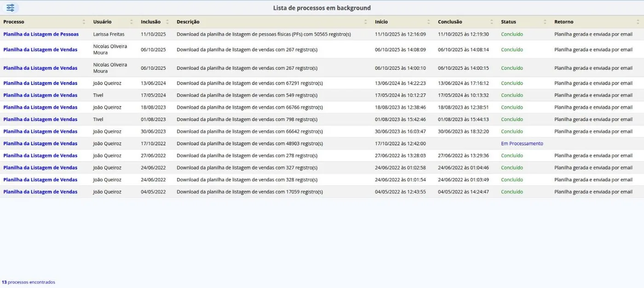Click conclusion time '01/08/2023 às 15:44:13'
This screenshot has height=288, width=644.
point(463,119)
